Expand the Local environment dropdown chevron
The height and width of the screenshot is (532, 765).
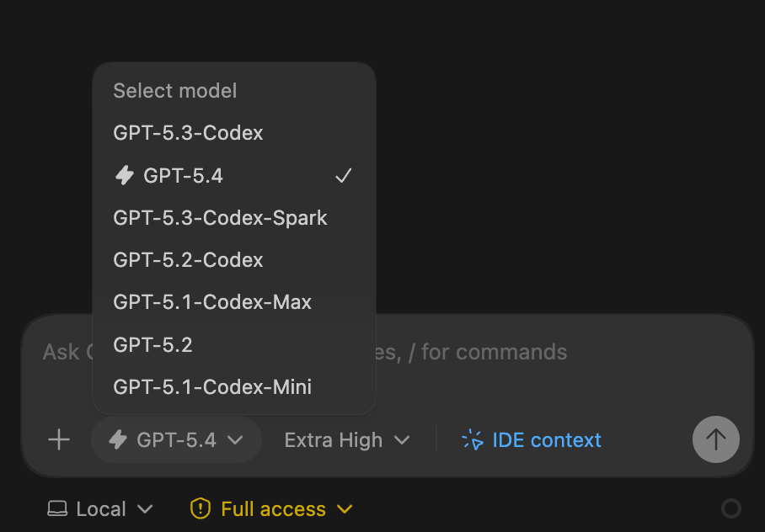point(145,508)
